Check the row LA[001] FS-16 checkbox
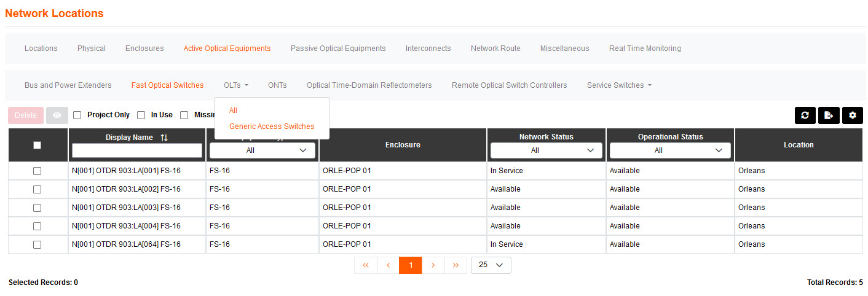 click(x=37, y=171)
